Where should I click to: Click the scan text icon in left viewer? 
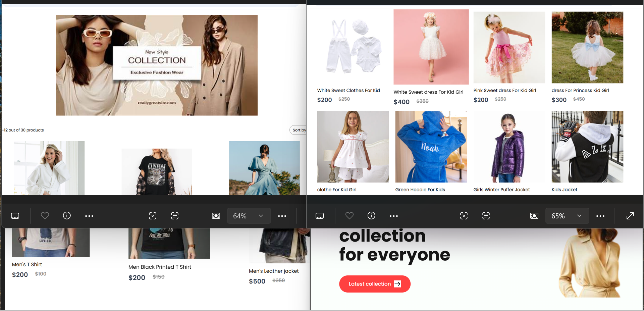(x=175, y=216)
